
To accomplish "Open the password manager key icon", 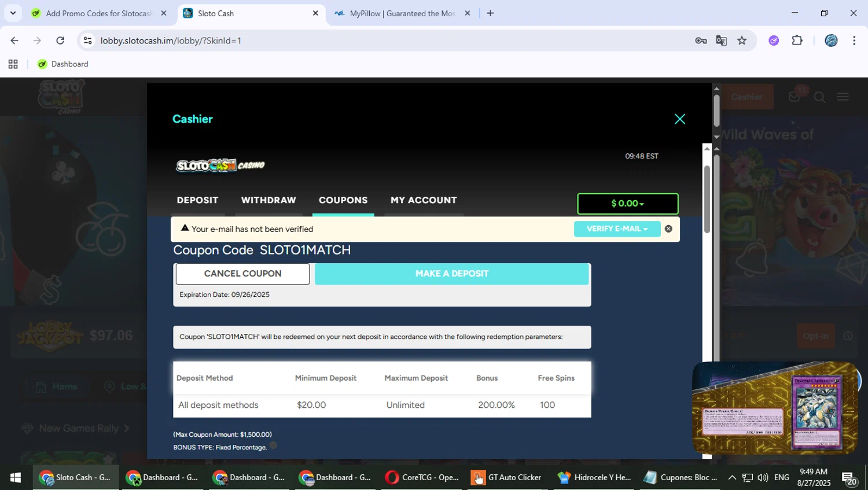I will 701,40.
